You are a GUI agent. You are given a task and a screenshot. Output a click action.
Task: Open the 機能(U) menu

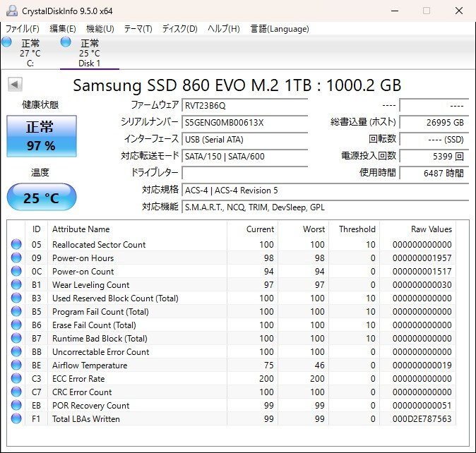pos(100,29)
